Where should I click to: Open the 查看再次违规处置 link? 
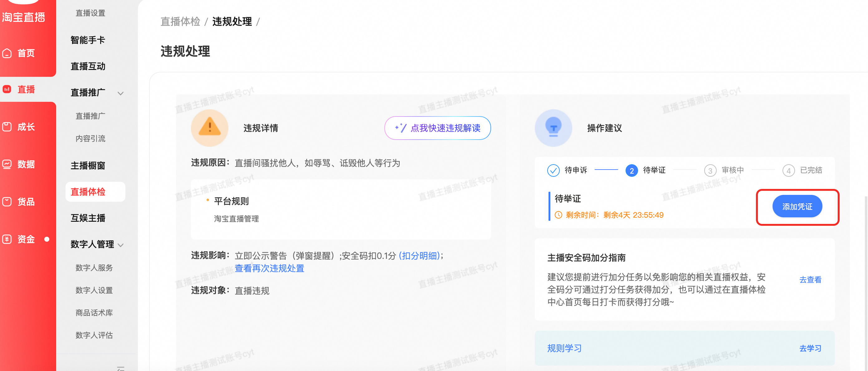pos(269,268)
